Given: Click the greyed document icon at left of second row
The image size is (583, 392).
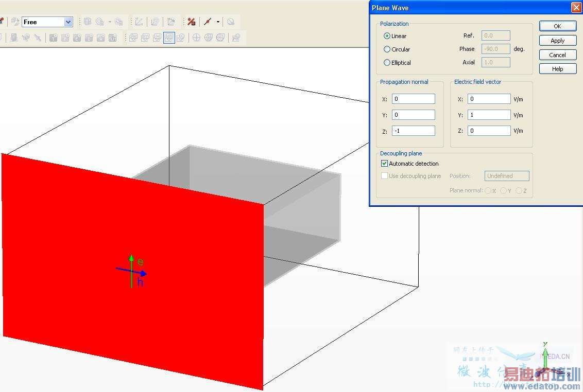Looking at the screenshot, I should click(14, 38).
